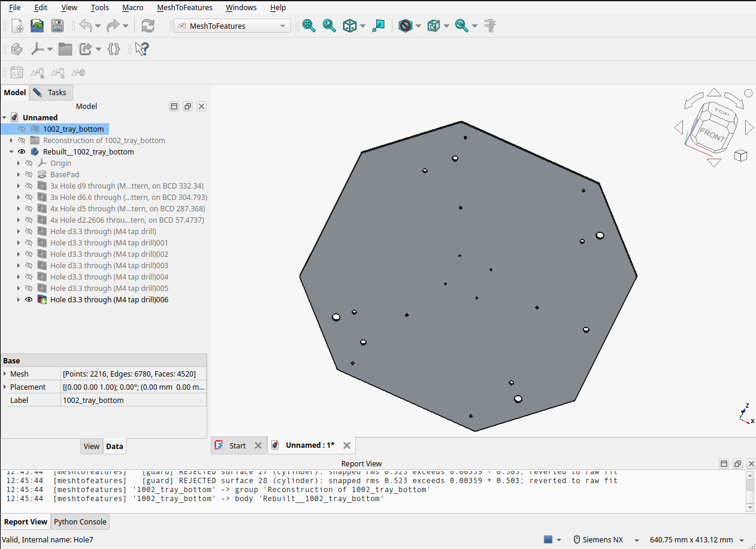Toggle visibility of Origin
The height and width of the screenshot is (549, 756).
tap(29, 163)
